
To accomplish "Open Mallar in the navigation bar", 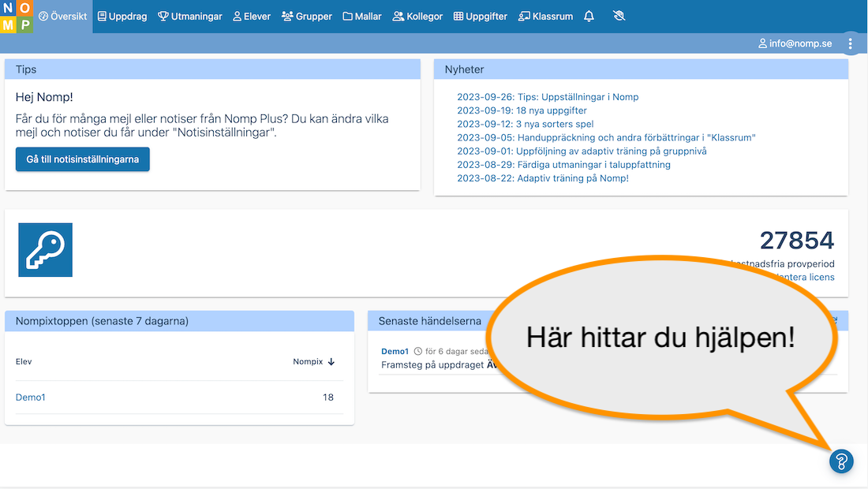I will (x=362, y=17).
